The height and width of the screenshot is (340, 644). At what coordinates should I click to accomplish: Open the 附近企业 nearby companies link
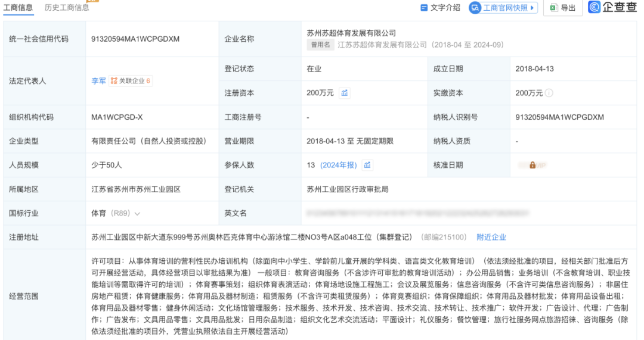[x=491, y=237]
